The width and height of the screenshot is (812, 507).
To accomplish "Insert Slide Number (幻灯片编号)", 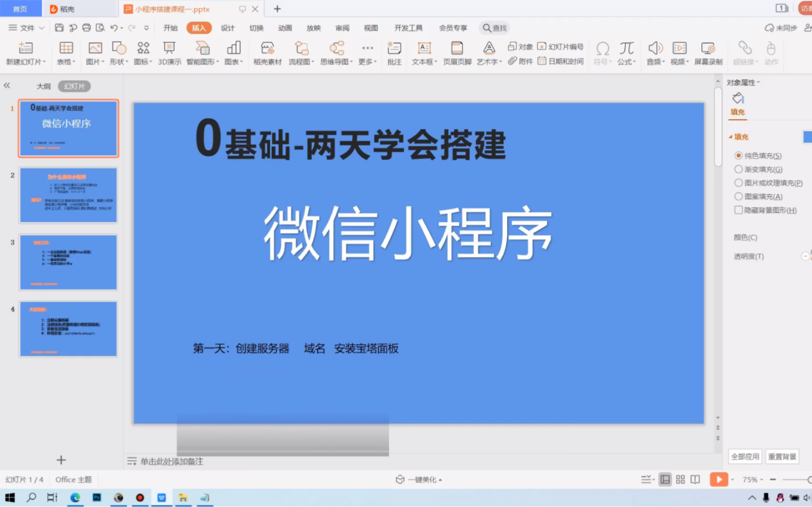I will click(560, 46).
